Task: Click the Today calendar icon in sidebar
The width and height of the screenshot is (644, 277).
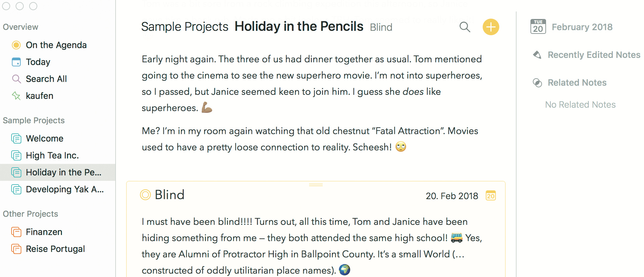Action: 16,62
